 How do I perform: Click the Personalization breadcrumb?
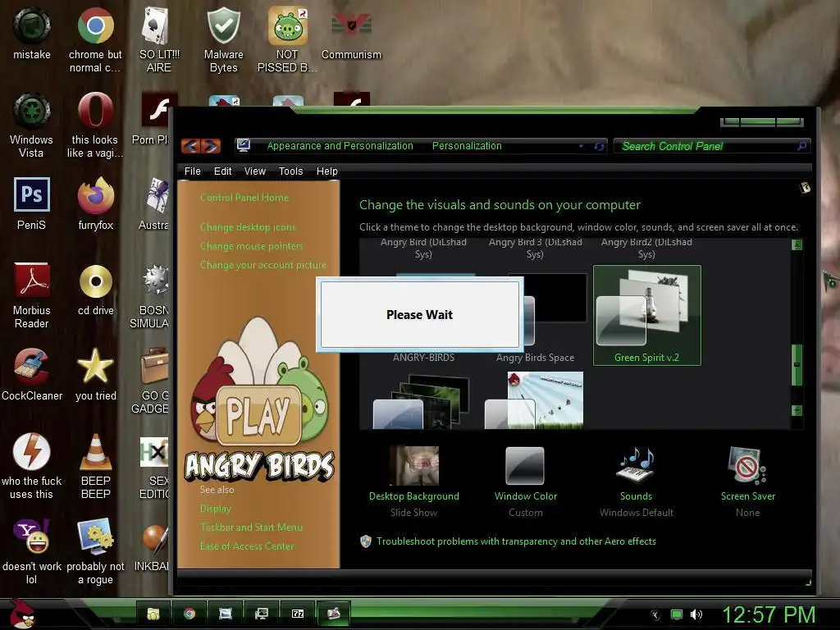point(467,146)
